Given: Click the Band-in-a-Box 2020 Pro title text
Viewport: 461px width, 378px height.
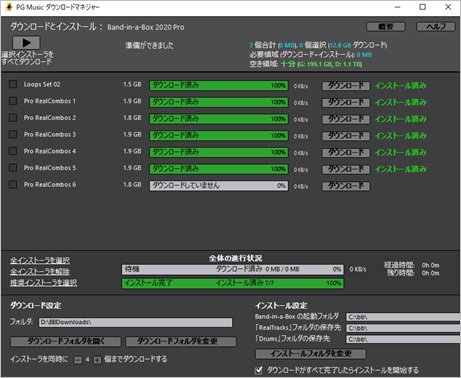Looking at the screenshot, I should point(146,27).
